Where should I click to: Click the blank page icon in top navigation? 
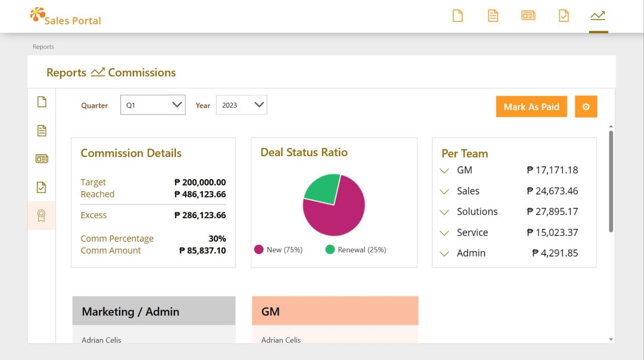click(x=457, y=16)
